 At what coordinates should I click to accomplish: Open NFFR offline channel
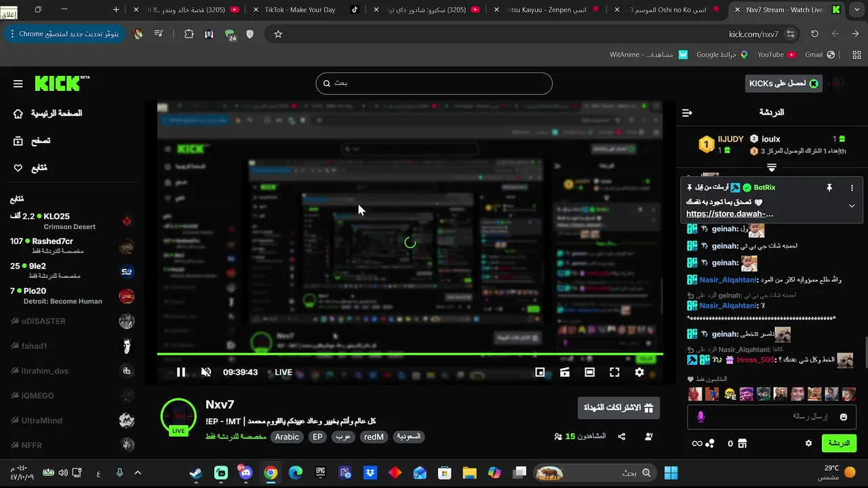click(x=71, y=445)
